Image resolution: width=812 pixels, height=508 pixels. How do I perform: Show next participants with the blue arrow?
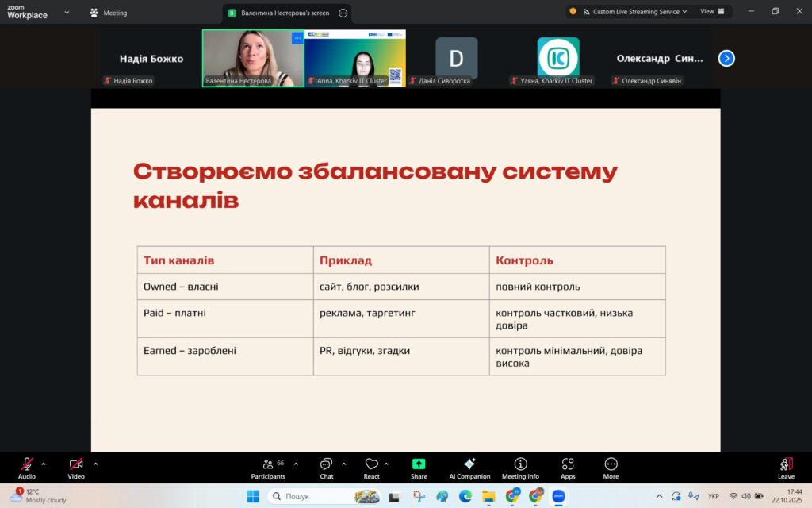(x=726, y=58)
